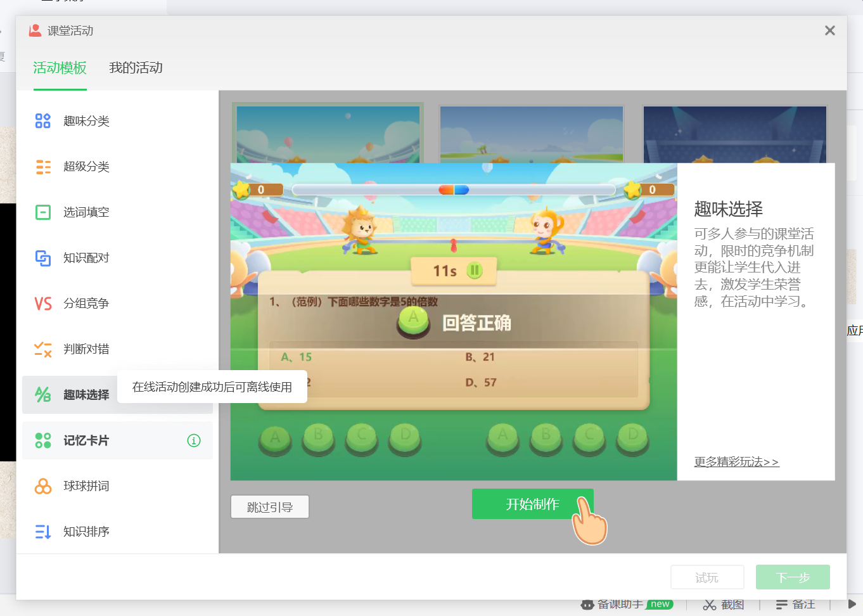863x616 pixels.
Task: Select 球球拼词 in the sidebar
Action: 117,486
